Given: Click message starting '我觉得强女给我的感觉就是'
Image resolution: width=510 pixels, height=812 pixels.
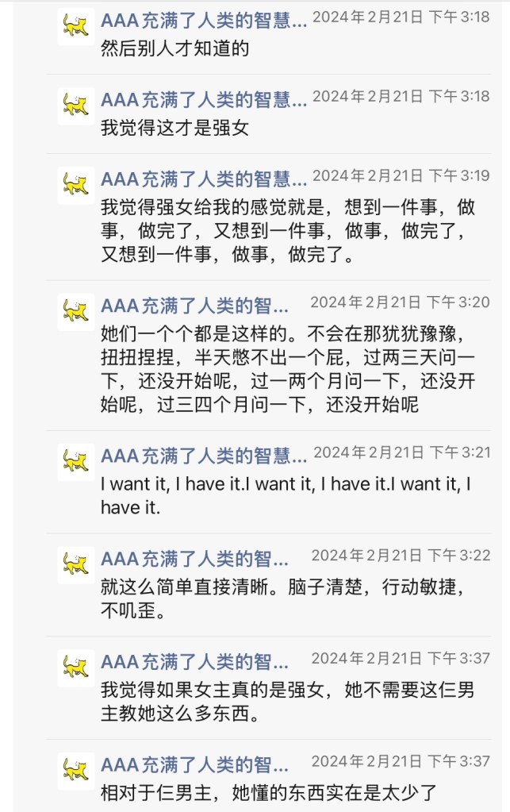Looking at the screenshot, I should [x=287, y=231].
